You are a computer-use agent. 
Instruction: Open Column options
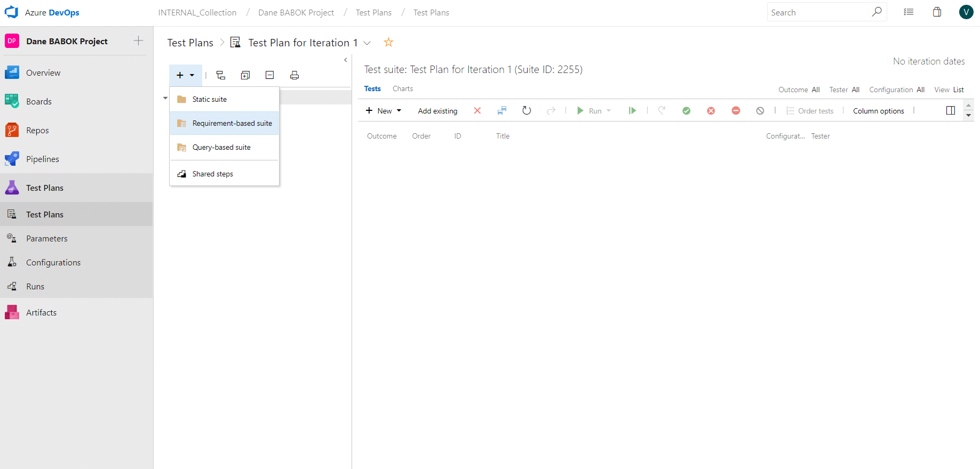[879, 111]
